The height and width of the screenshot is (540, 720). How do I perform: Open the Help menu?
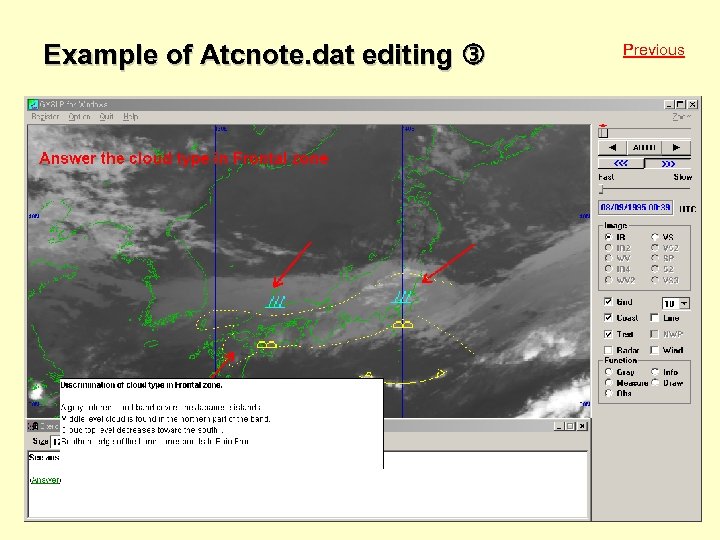[130, 117]
